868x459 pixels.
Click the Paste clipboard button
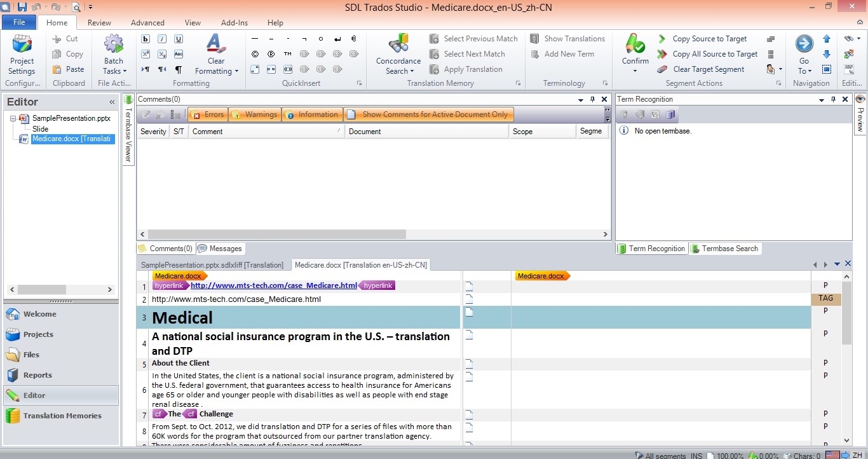68,69
